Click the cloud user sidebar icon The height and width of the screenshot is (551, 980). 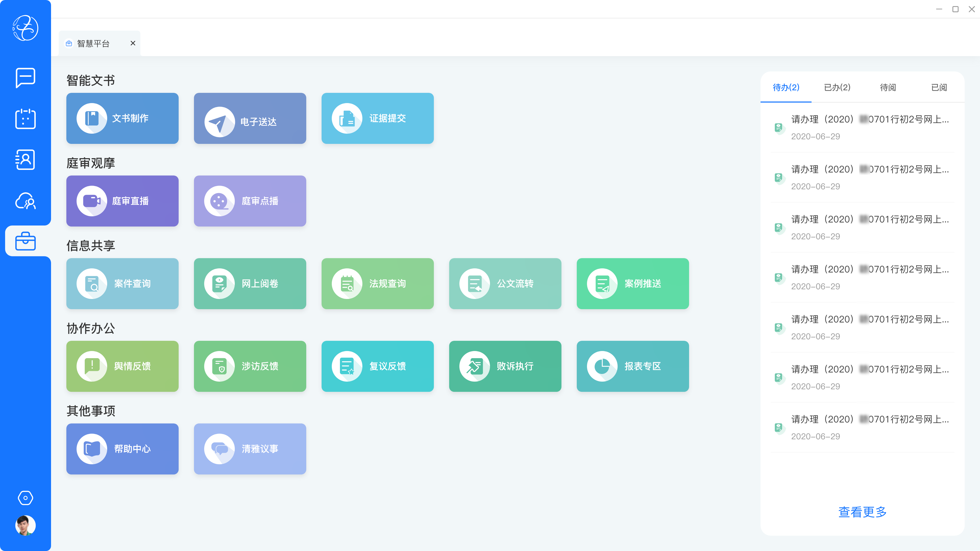(x=26, y=201)
